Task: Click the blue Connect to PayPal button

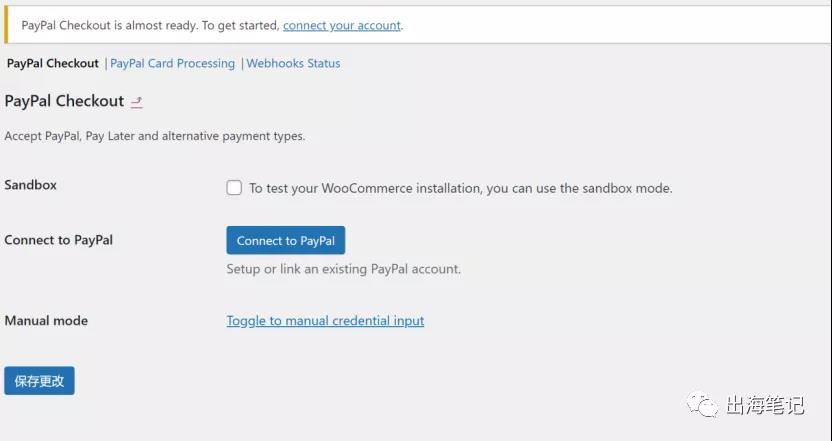Action: [x=285, y=240]
